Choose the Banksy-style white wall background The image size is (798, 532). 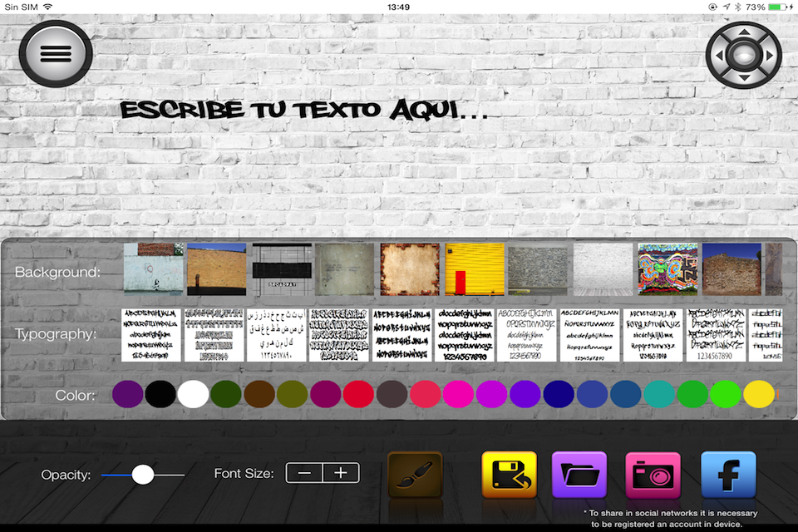point(154,269)
